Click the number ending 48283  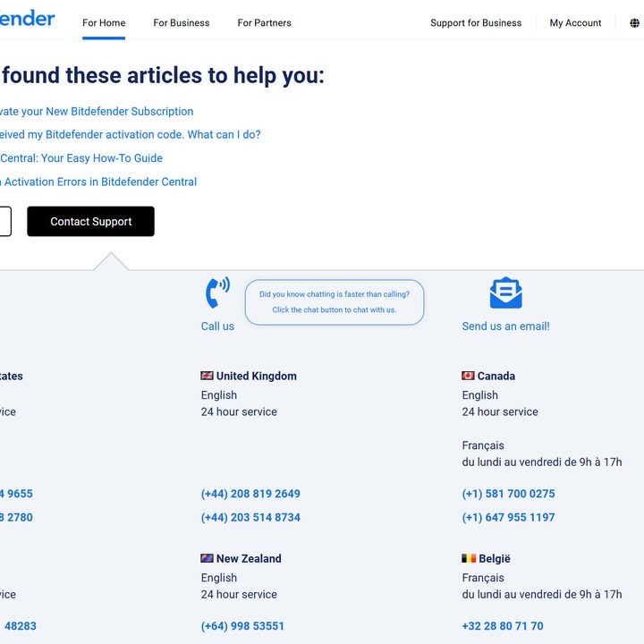click(19, 626)
